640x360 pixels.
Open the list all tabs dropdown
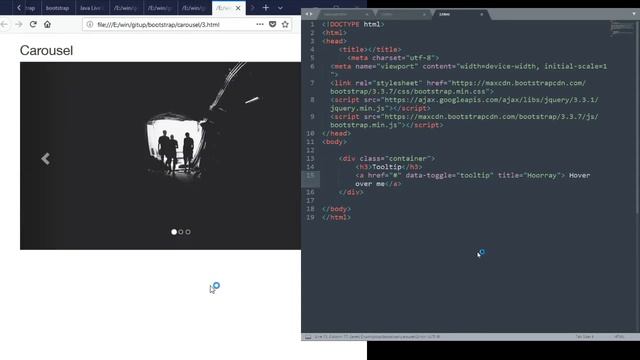pyautogui.click(x=280, y=8)
